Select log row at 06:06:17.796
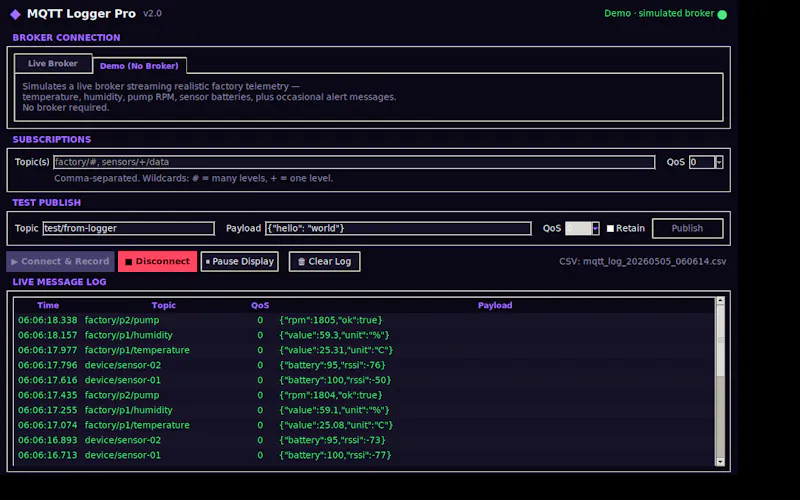 click(365, 365)
